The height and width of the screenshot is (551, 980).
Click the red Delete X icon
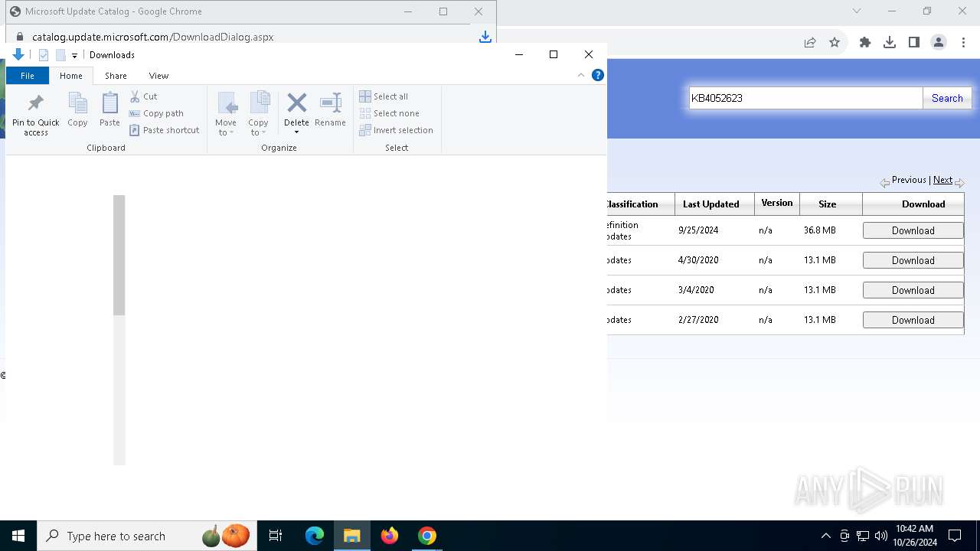point(296,103)
